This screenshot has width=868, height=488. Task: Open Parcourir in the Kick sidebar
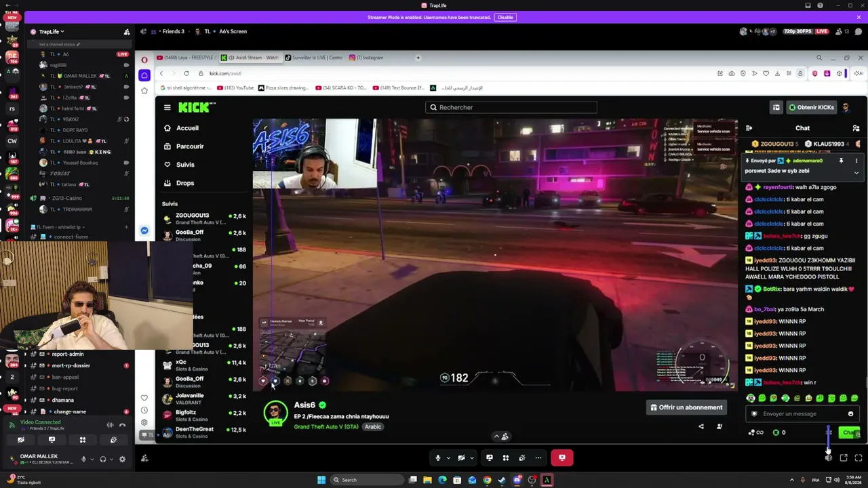click(183, 146)
